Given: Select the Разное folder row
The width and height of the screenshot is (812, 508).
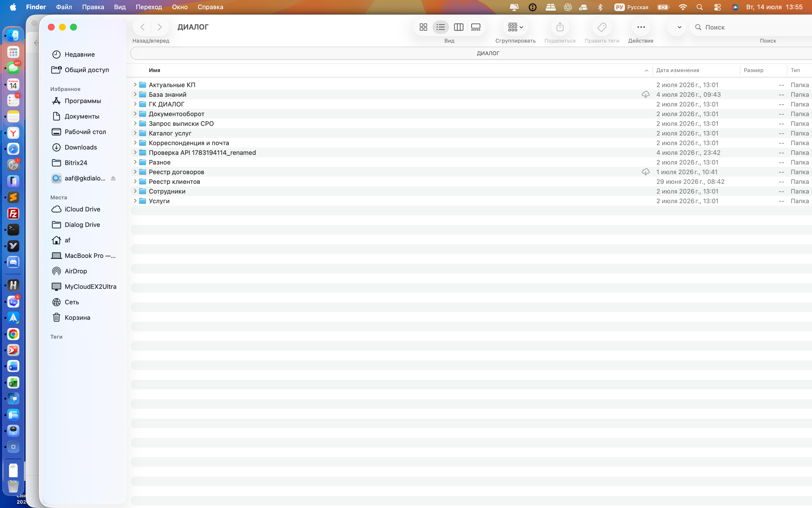Looking at the screenshot, I should 471,162.
